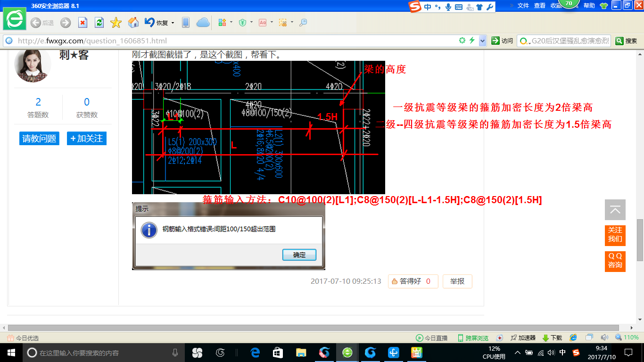The height and width of the screenshot is (362, 644).
Task: Click the back-to-top arrow button
Action: (x=615, y=210)
